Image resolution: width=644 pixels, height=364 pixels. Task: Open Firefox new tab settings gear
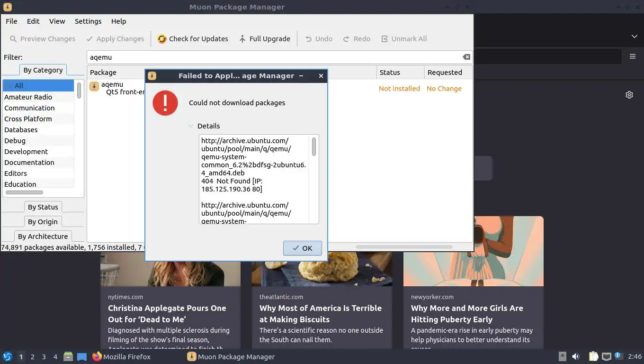pyautogui.click(x=629, y=95)
